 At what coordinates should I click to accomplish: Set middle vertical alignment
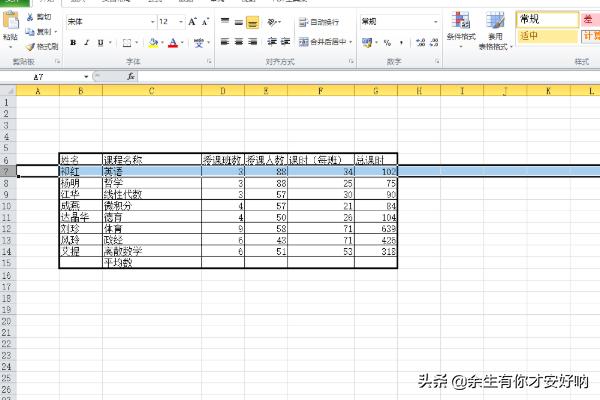[239, 22]
